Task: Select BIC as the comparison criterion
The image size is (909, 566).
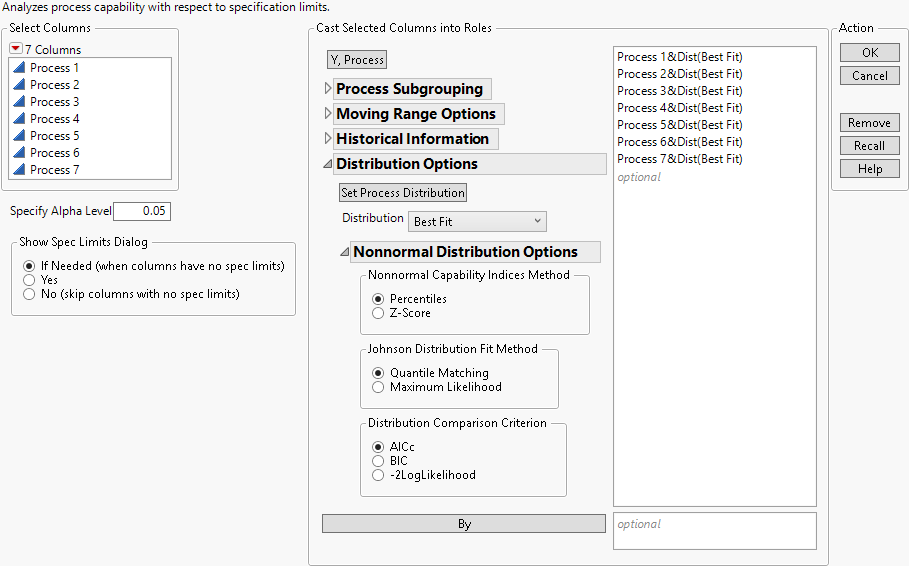Action: click(x=378, y=461)
